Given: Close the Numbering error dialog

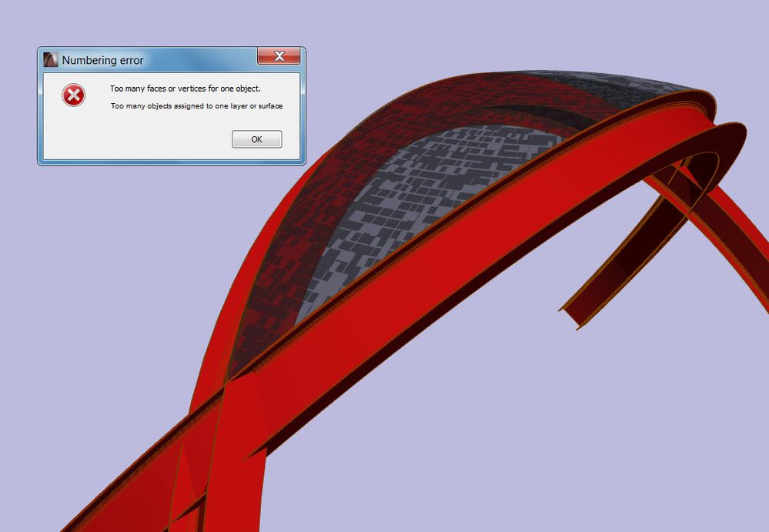Looking at the screenshot, I should point(279,56).
